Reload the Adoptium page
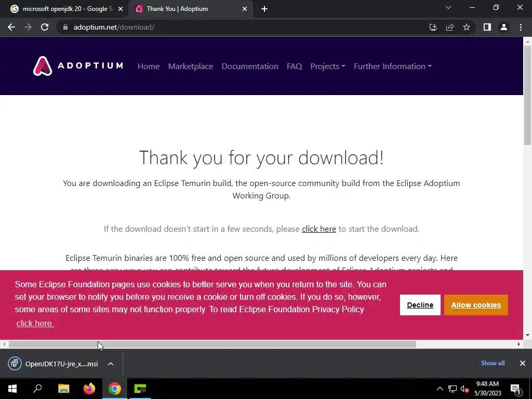532x399 pixels. (x=45, y=27)
